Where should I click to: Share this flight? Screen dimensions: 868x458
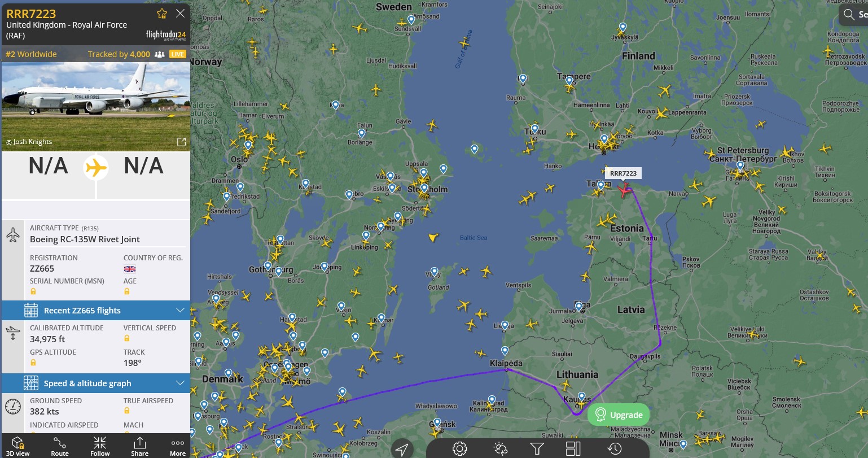(140, 446)
